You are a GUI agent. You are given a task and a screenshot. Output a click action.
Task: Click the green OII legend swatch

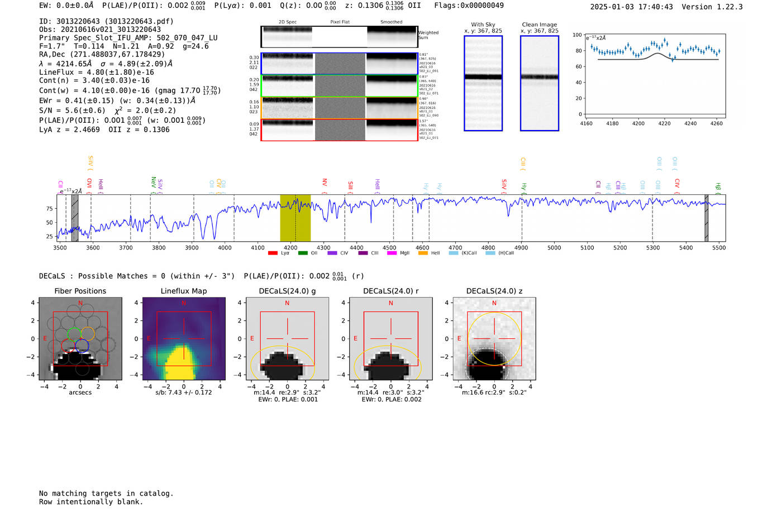303,253
